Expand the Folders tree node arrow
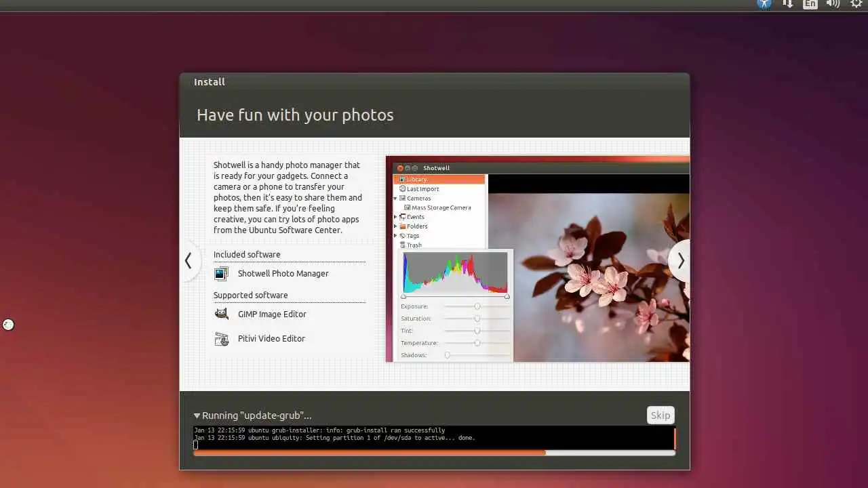868x488 pixels. (x=395, y=226)
